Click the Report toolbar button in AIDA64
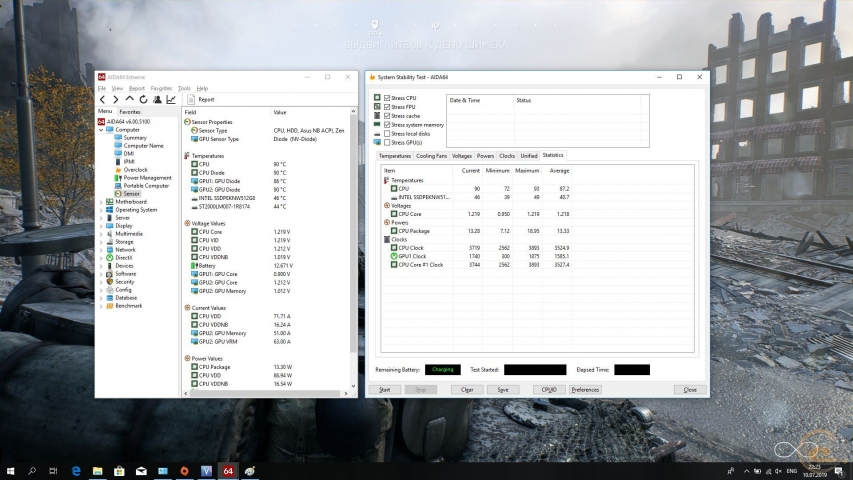Viewport: 853px width, 480px height. click(x=201, y=100)
